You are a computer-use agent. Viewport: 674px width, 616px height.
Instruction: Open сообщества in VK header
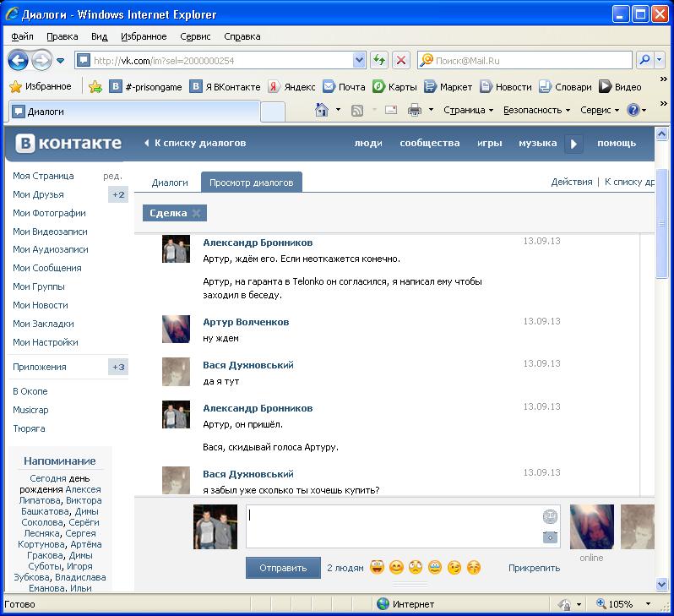[x=429, y=143]
